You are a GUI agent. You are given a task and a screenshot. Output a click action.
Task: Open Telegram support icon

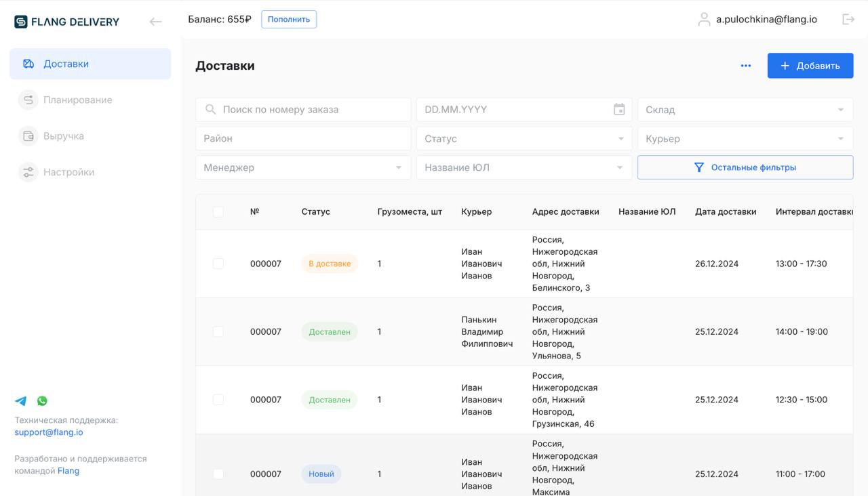(x=21, y=401)
